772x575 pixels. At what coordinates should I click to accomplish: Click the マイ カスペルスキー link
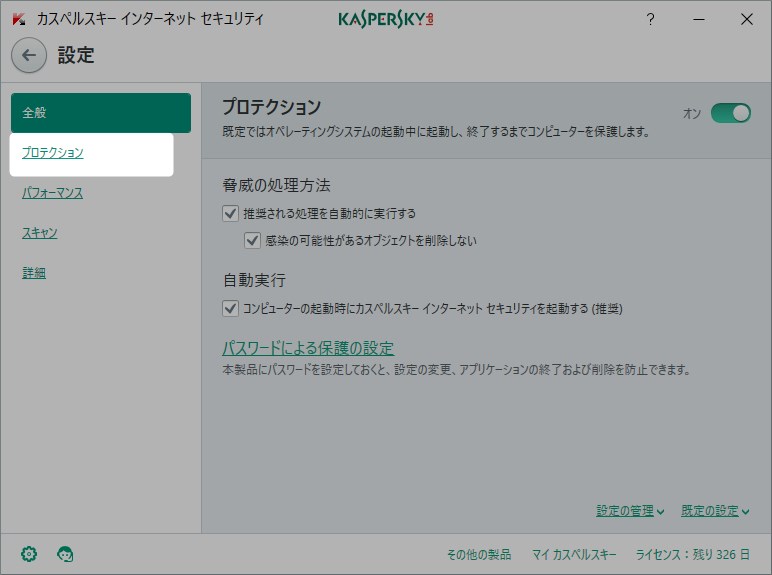click(574, 554)
